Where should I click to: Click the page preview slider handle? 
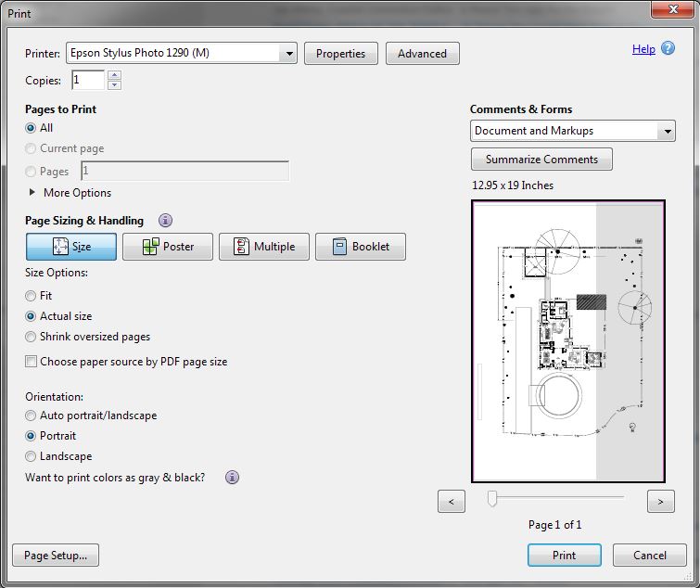(492, 499)
